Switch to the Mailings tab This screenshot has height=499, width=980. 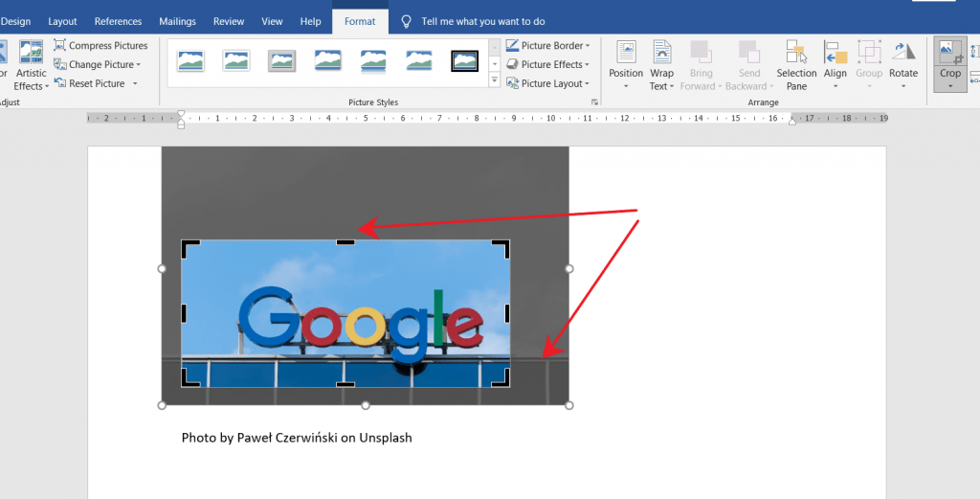point(177,21)
